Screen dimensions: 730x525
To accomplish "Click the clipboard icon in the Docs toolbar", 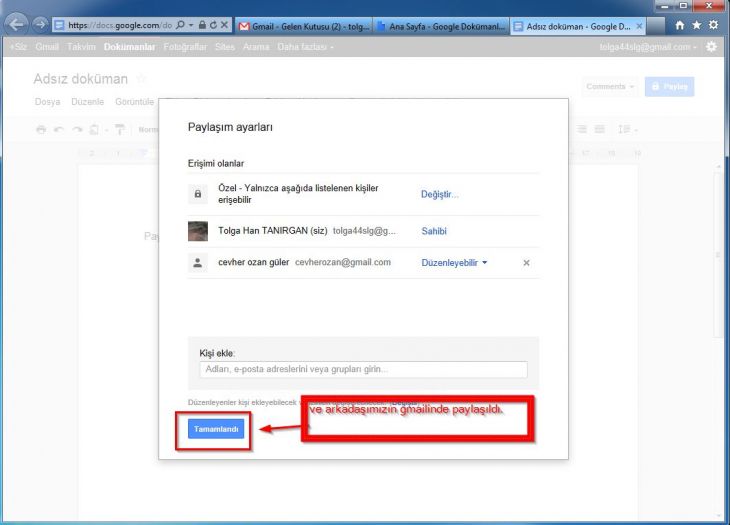I will [x=95, y=129].
